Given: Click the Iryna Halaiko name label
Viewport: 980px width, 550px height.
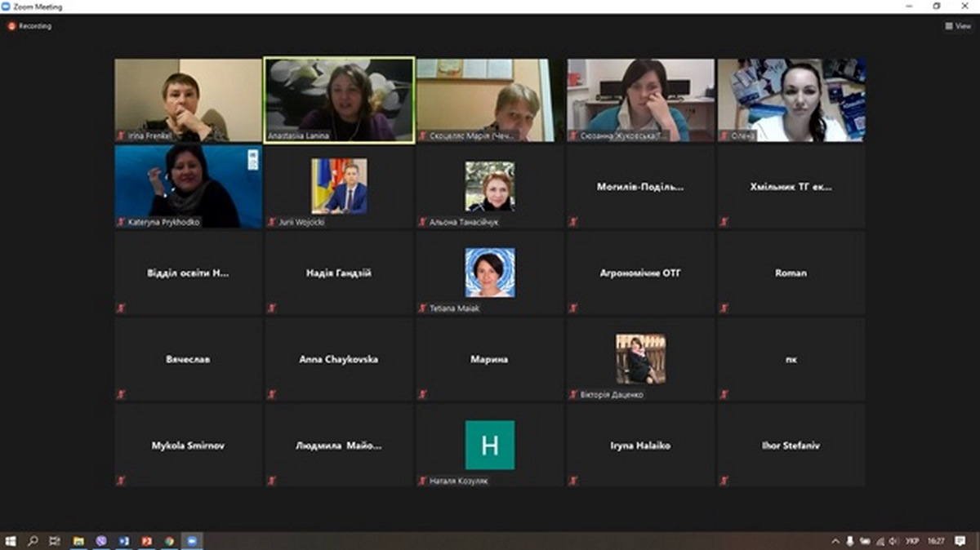Looking at the screenshot, I should tap(640, 446).
